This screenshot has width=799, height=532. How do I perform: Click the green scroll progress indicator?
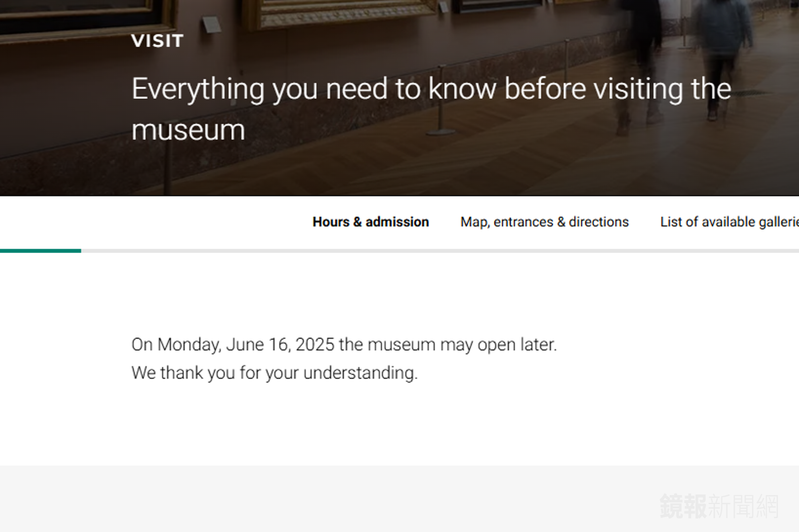click(40, 251)
